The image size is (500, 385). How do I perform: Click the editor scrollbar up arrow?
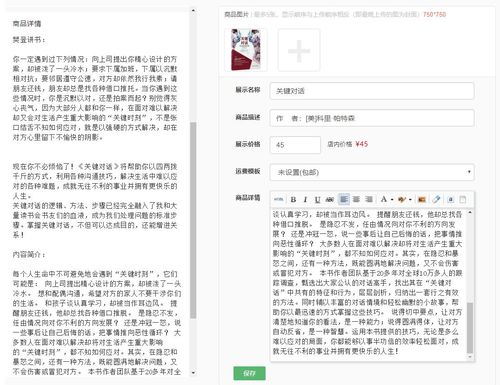click(470, 212)
